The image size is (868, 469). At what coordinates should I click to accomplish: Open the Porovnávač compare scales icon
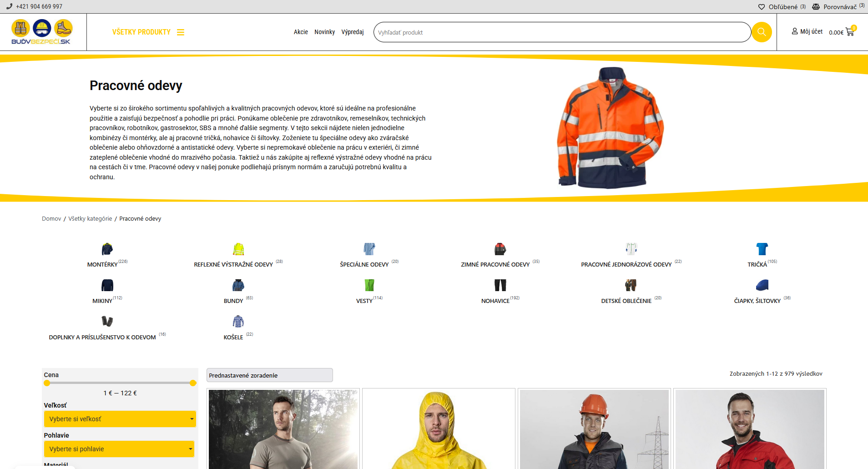coord(816,7)
